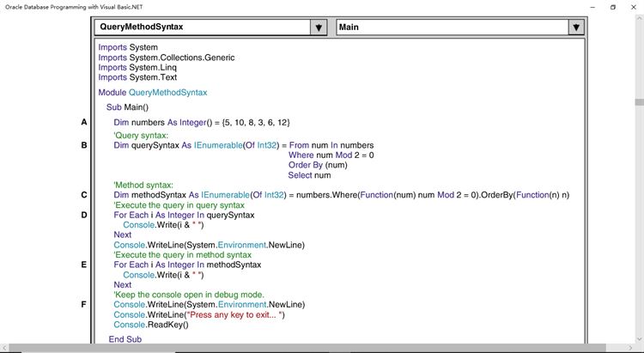644x353 pixels.
Task: Open the Main method dropdown arrow
Action: [576, 27]
